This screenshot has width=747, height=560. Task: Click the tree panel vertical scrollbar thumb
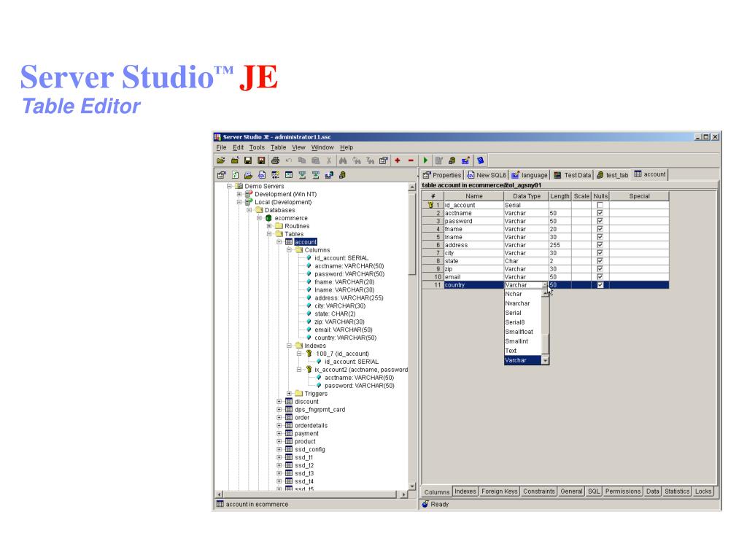pyautogui.click(x=412, y=233)
